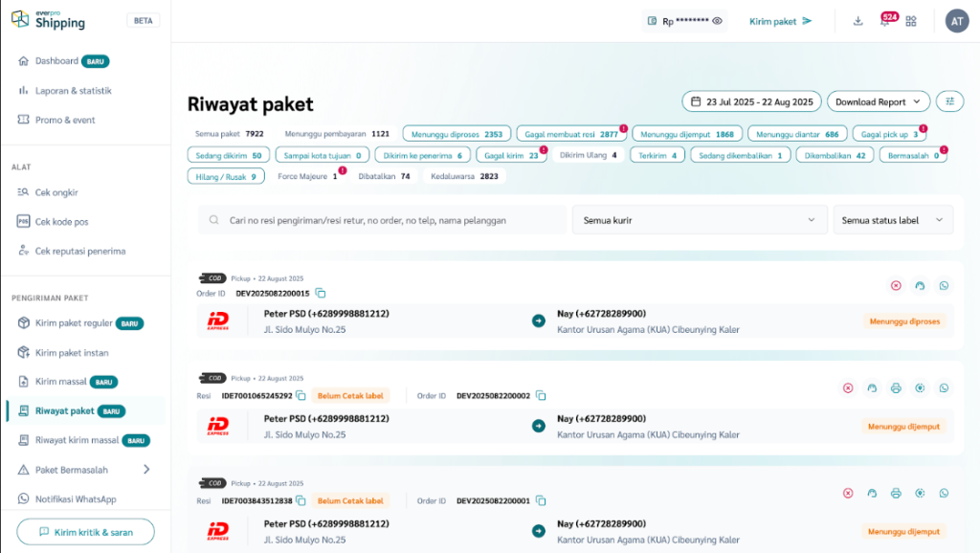Open the filter settings sliders icon

pyautogui.click(x=949, y=101)
